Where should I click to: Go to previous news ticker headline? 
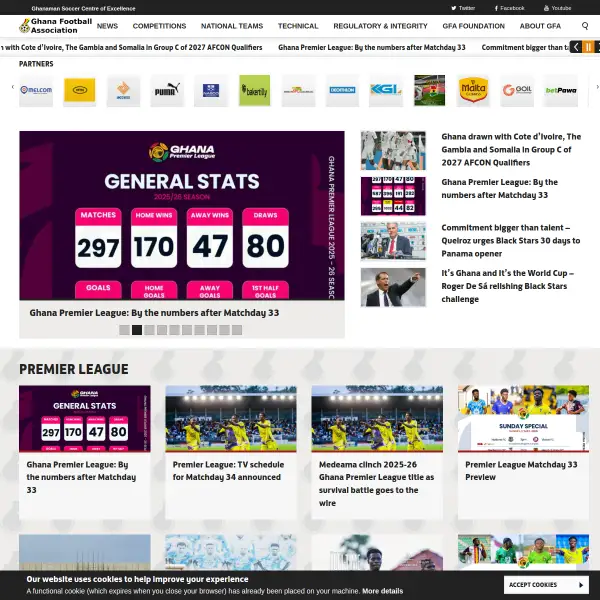(576, 47)
